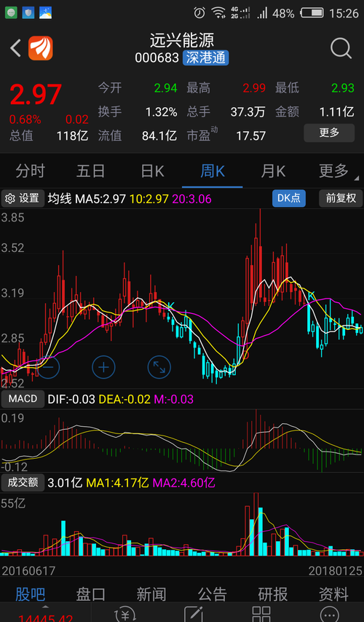This screenshot has width=364, height=622.
Task: Open chart 设置 gear button
Action: tap(23, 198)
